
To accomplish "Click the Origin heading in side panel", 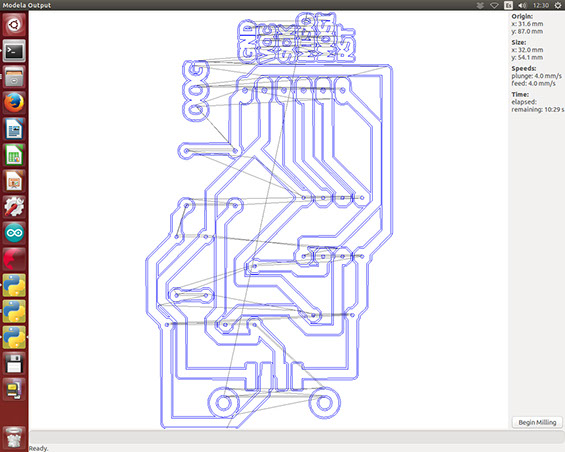I will (x=522, y=16).
